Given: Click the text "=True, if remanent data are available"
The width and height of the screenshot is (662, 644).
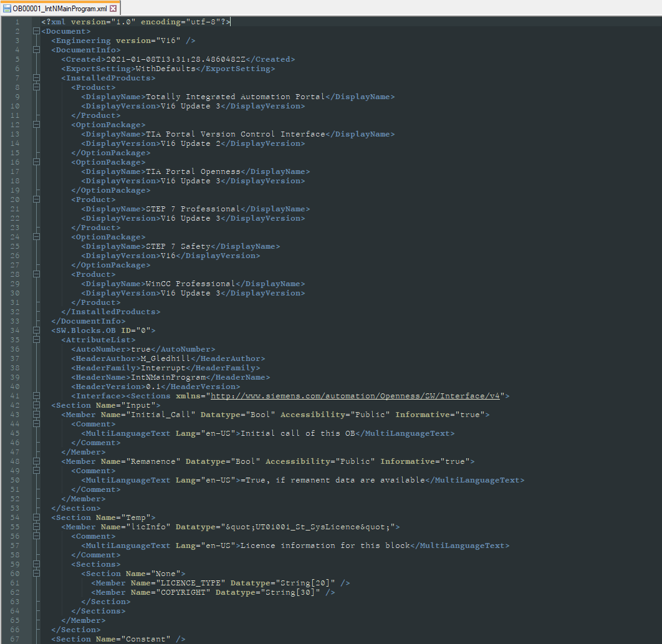Looking at the screenshot, I should (x=333, y=480).
